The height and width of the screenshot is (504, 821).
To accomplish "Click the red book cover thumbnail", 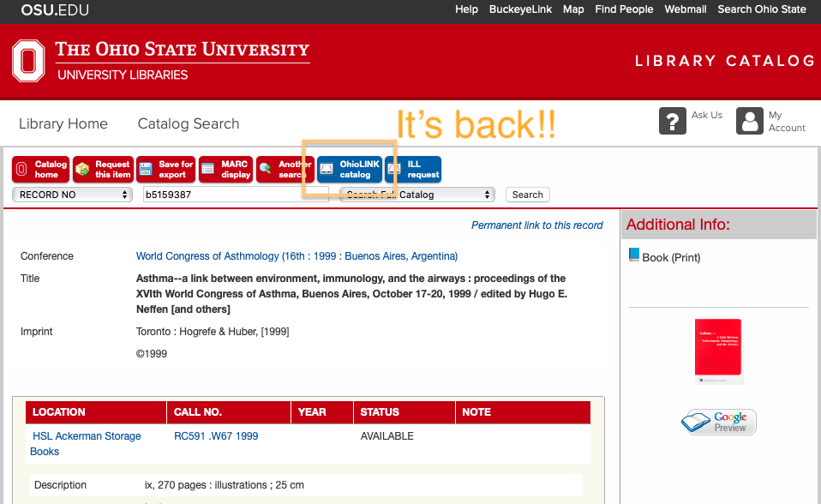I will [x=718, y=351].
